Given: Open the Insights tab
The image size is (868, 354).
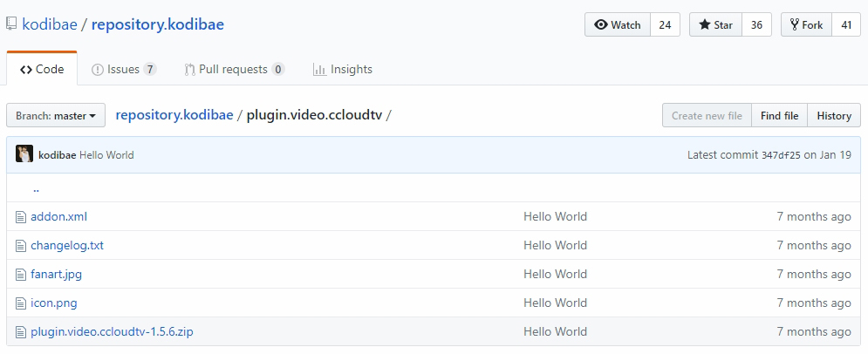Looking at the screenshot, I should 343,69.
